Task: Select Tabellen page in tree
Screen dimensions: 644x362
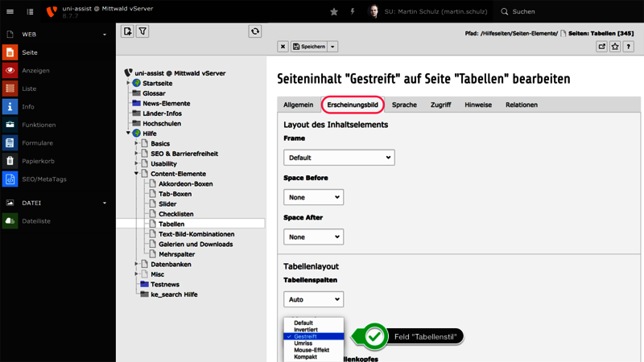Action: click(x=171, y=224)
